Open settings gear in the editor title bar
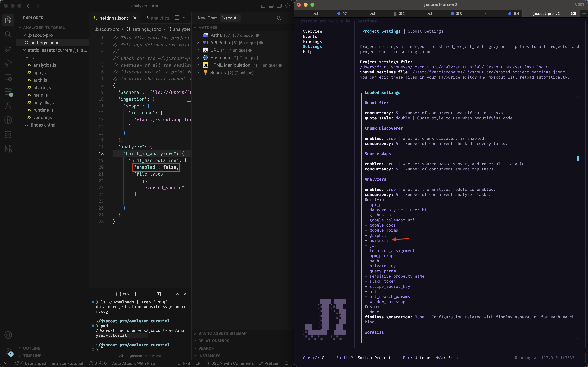588x367 pixels. click(x=287, y=6)
